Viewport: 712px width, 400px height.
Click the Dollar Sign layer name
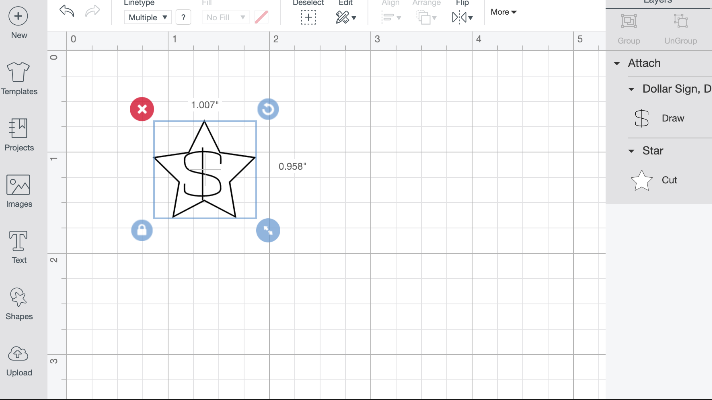(677, 89)
